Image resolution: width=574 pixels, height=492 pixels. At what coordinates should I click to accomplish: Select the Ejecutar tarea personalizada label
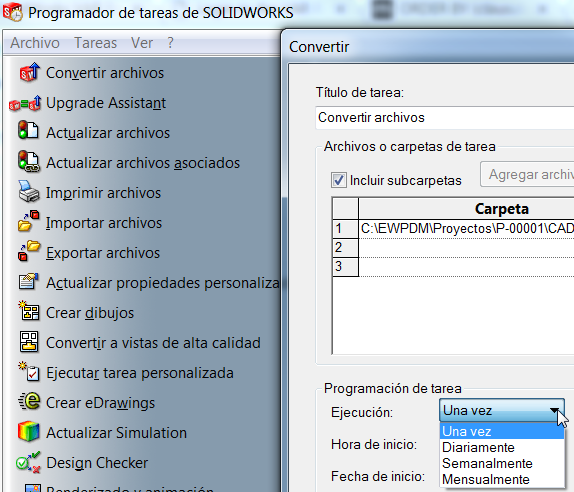click(x=139, y=373)
